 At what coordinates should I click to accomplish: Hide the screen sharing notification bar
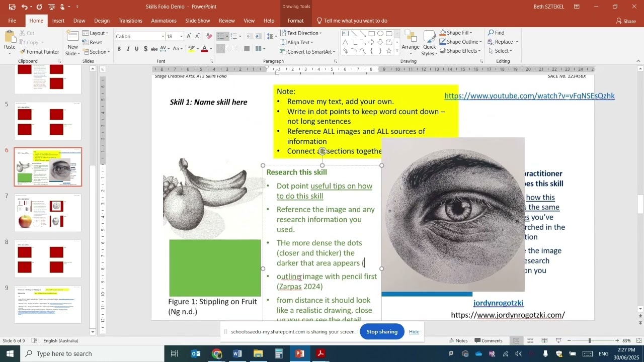pos(414,332)
